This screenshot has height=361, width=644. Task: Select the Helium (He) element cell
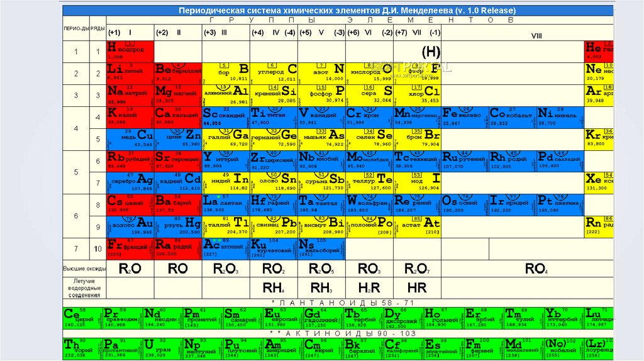599,52
